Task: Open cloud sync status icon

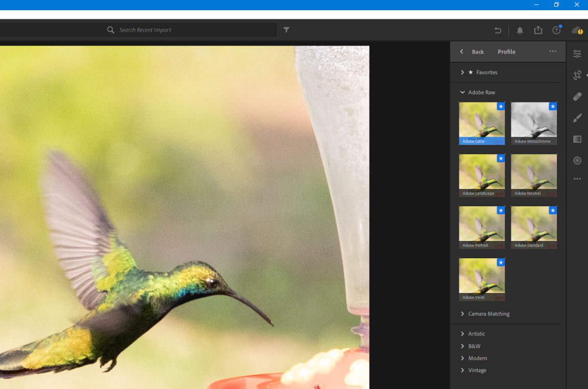Action: 577,30
